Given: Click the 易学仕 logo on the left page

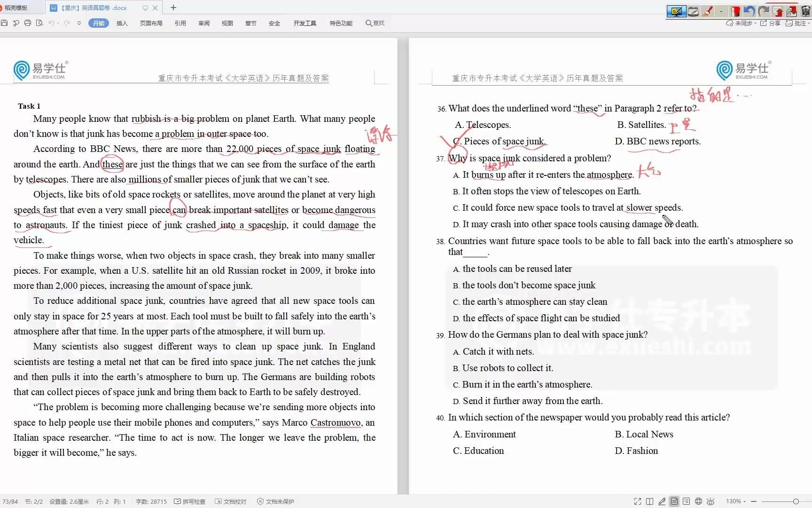Looking at the screenshot, I should coord(41,70).
